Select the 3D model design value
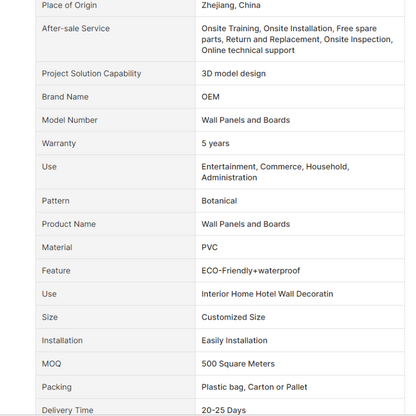The width and height of the screenshot is (416, 416). point(233,73)
